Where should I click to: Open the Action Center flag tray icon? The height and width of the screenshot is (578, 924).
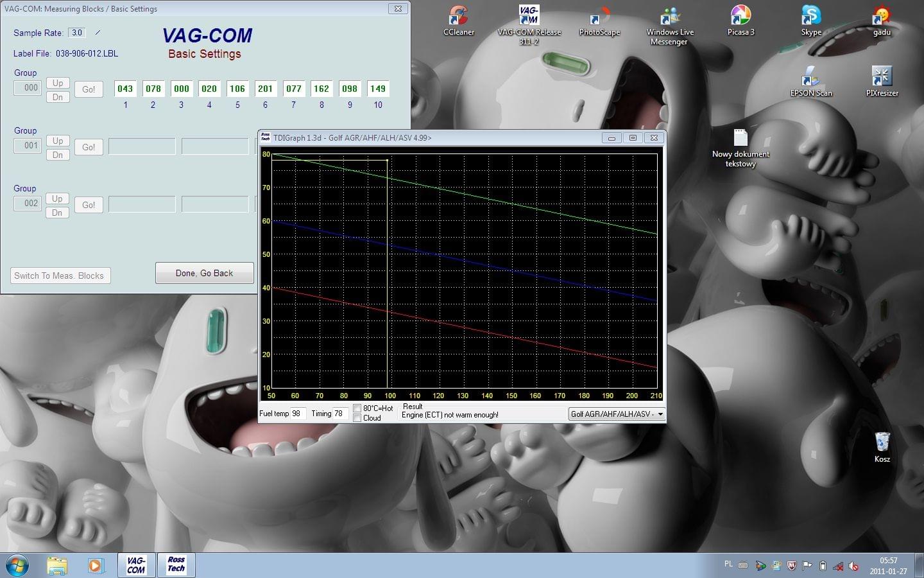pyautogui.click(x=807, y=566)
